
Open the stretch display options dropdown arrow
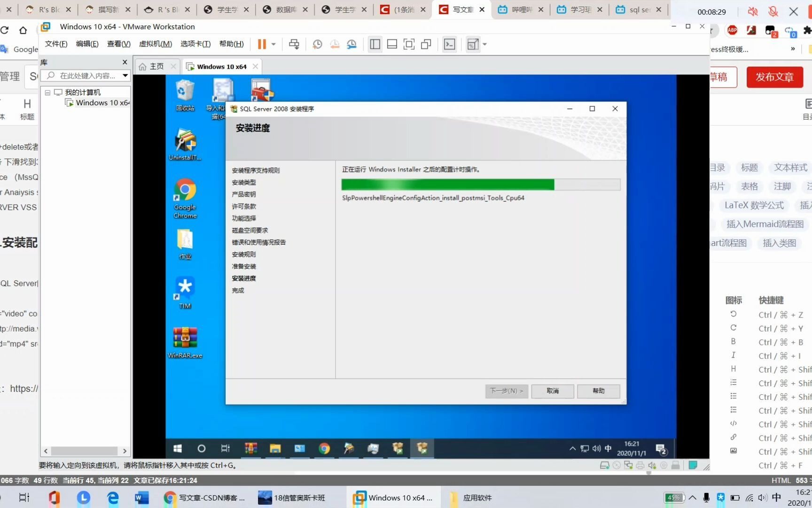(484, 44)
